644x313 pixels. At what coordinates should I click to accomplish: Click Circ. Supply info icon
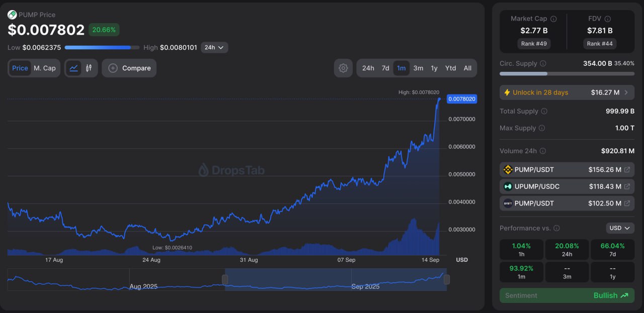click(x=543, y=64)
